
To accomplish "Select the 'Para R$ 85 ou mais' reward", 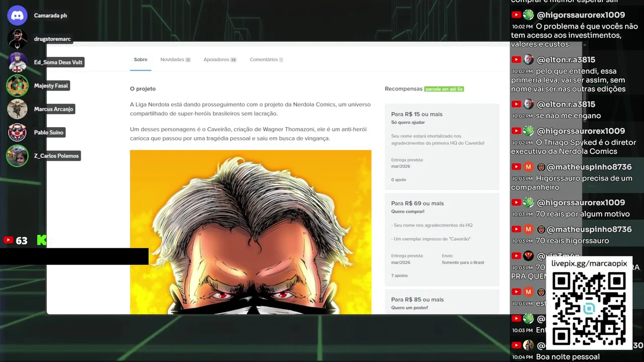I will (x=442, y=302).
